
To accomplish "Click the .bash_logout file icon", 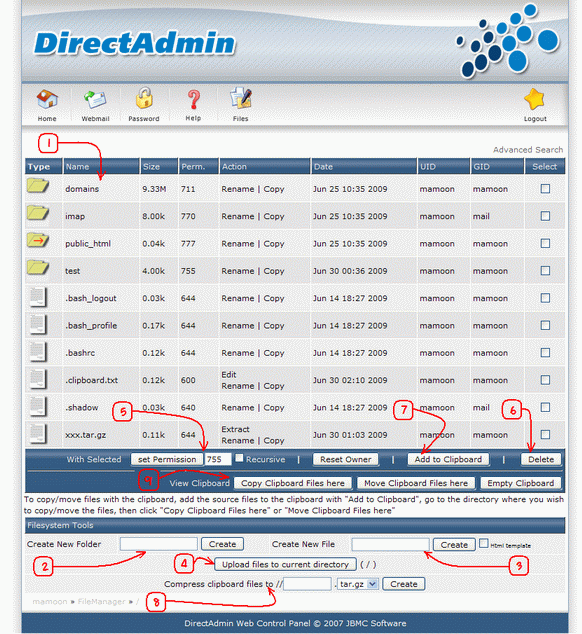I will [38, 298].
